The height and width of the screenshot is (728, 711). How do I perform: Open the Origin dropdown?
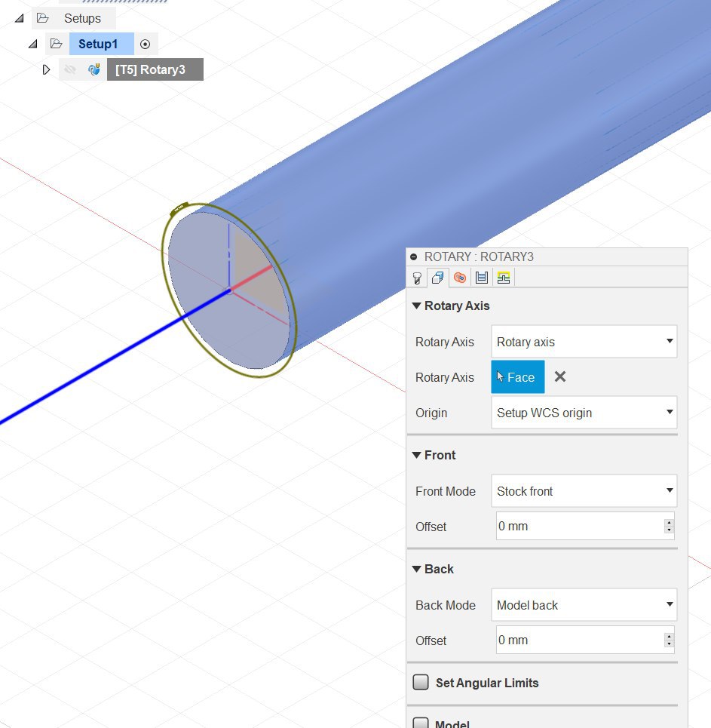[x=584, y=413]
